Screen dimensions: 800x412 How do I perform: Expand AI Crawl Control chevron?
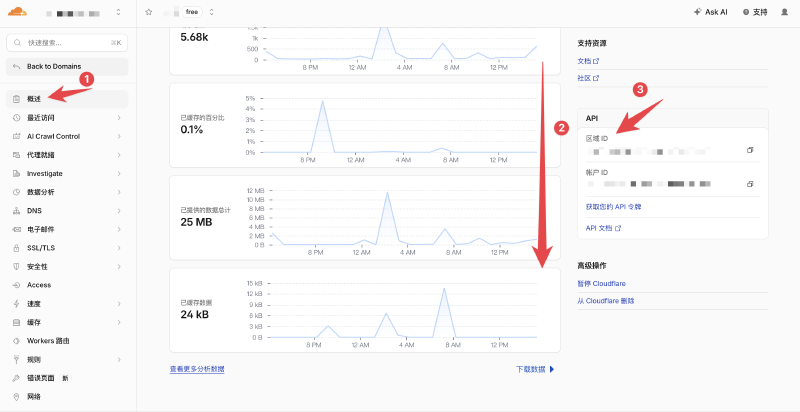point(119,136)
